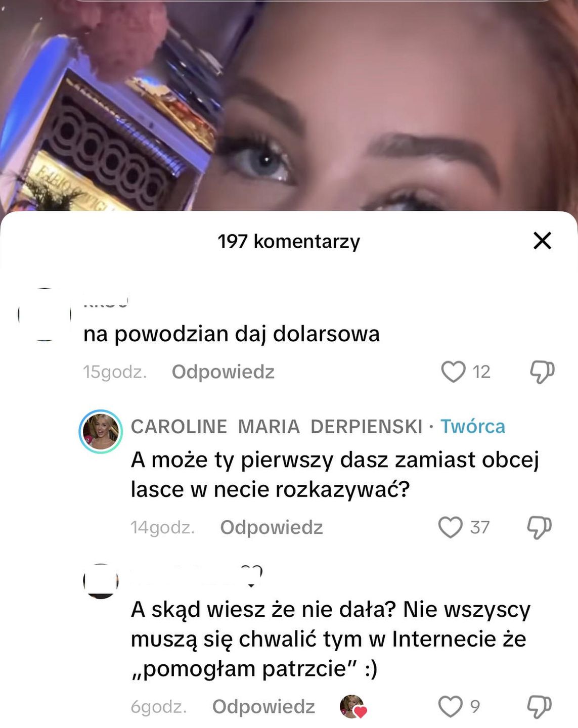This screenshot has height=728, width=578.
Task: Like the 'A skąd wiesz' comment
Action: click(450, 706)
